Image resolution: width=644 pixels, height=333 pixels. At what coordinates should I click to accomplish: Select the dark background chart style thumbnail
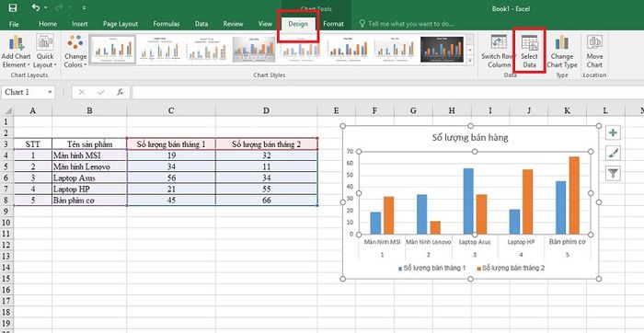click(442, 50)
